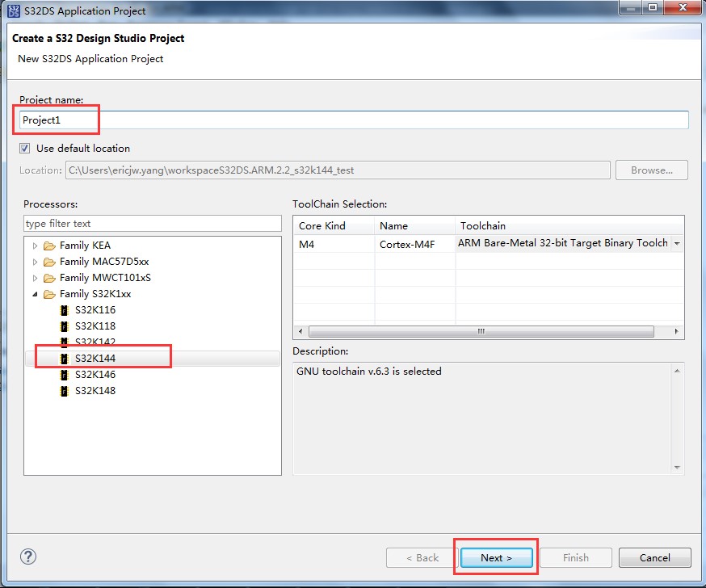Click the Description scroll up arrow

[677, 371]
